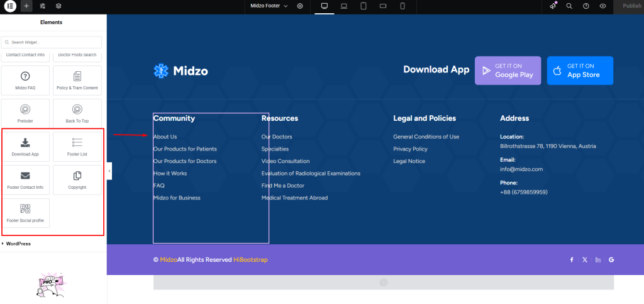644x304 pixels.
Task: Switch to tablet portrait preview
Action: 364,6
